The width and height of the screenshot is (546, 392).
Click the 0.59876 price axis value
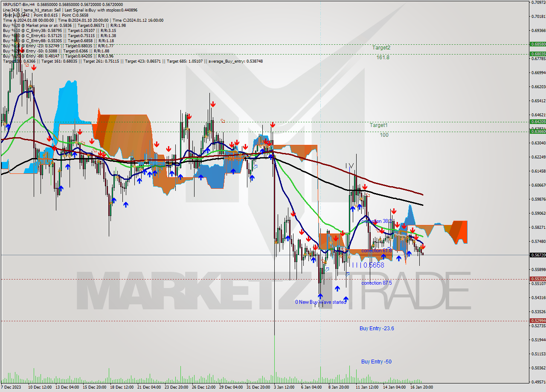coord(538,199)
